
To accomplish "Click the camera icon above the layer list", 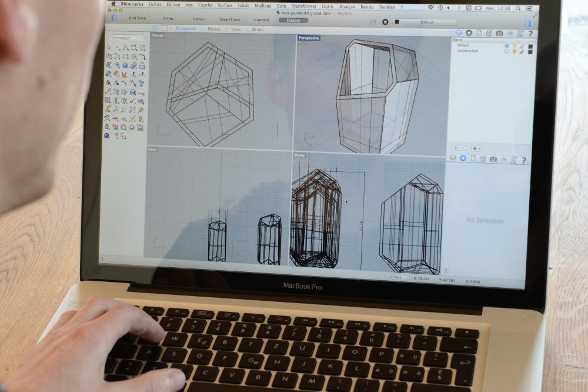I will pyautogui.click(x=499, y=33).
